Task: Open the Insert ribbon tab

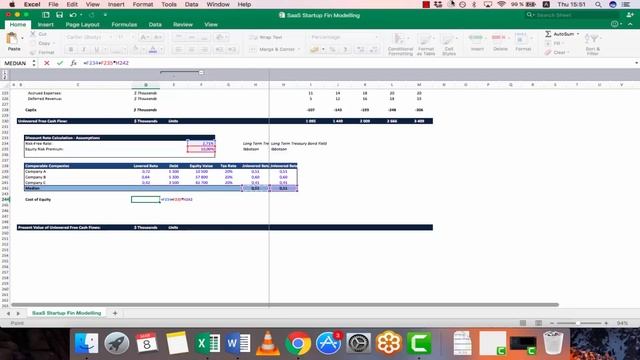Action: pos(45,24)
